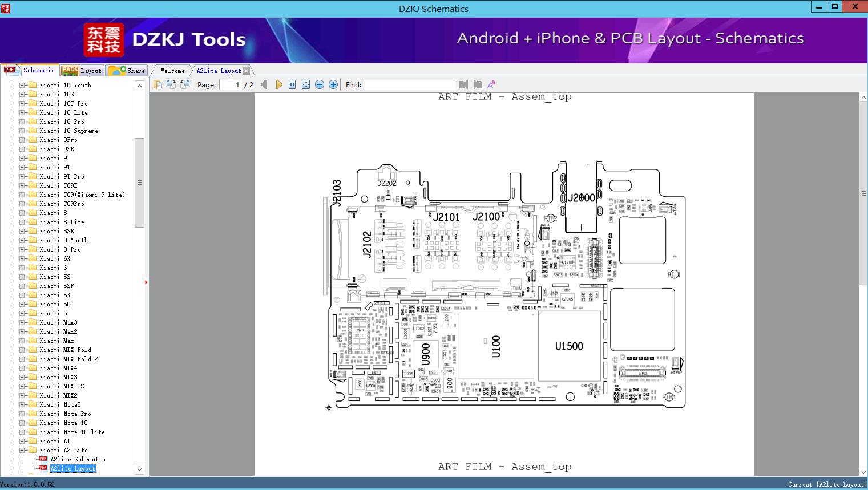The image size is (868, 490).
Task: Click the app icon in title bar
Action: [x=6, y=7]
